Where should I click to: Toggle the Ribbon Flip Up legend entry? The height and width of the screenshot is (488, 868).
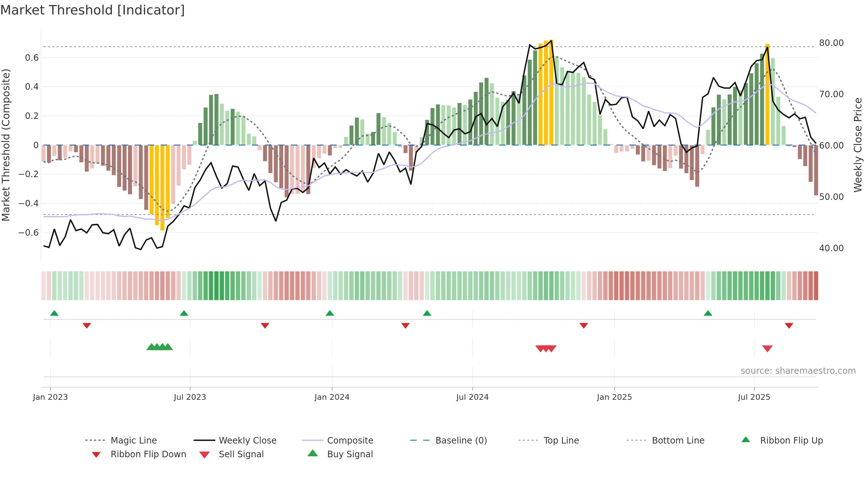(x=782, y=440)
